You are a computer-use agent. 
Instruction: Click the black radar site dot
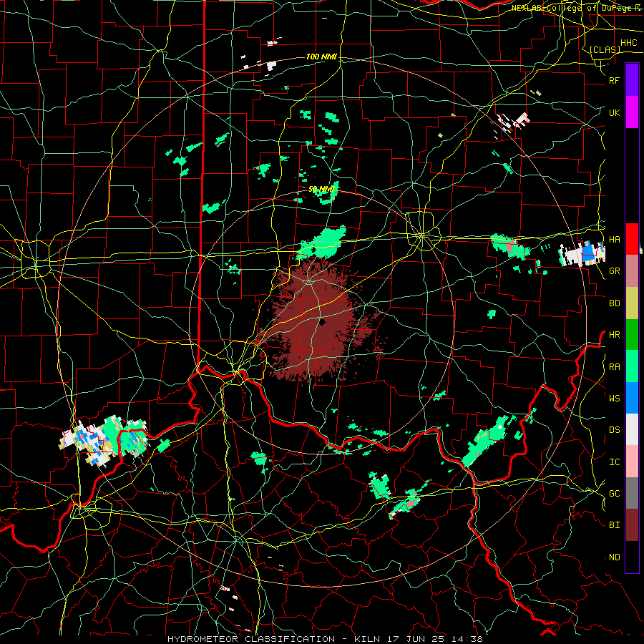[322, 322]
